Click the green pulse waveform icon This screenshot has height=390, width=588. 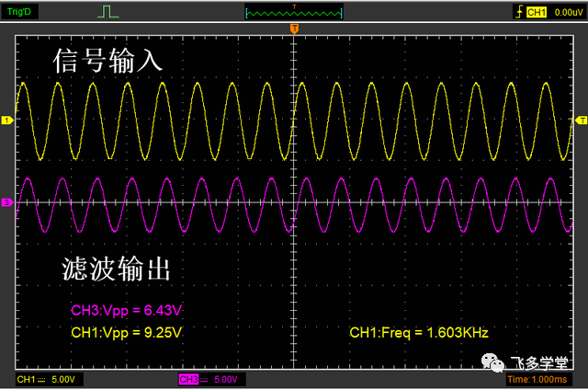[108, 12]
